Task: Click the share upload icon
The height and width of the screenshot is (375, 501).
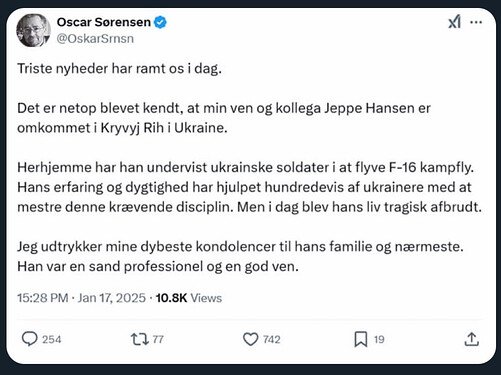Action: tap(472, 339)
